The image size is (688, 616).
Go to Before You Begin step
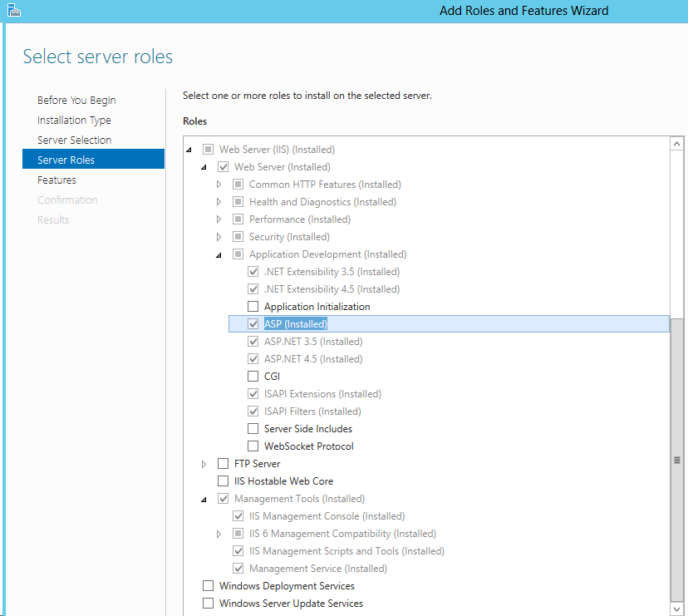tap(76, 100)
